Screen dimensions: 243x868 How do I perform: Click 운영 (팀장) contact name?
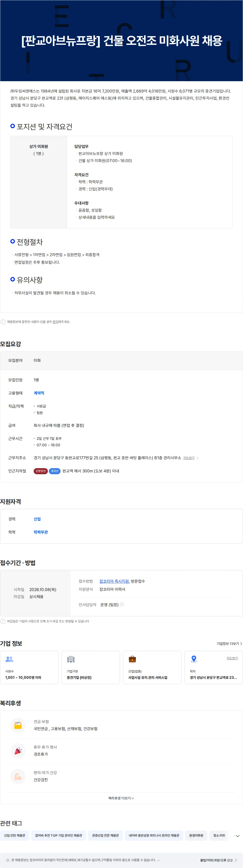pyautogui.click(x=110, y=605)
